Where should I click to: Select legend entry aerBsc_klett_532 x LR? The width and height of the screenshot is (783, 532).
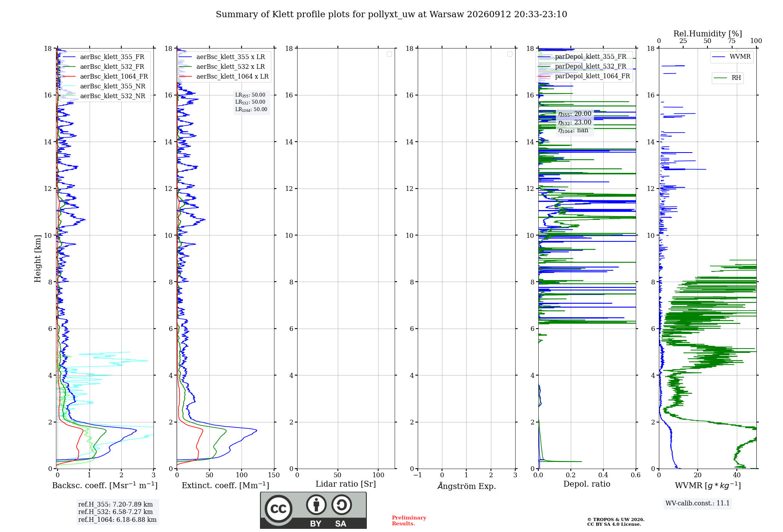(x=231, y=67)
